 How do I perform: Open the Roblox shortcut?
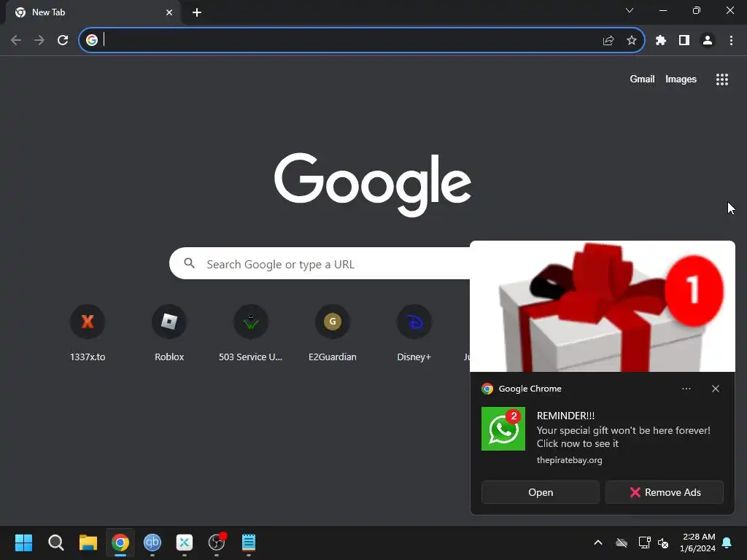click(169, 332)
